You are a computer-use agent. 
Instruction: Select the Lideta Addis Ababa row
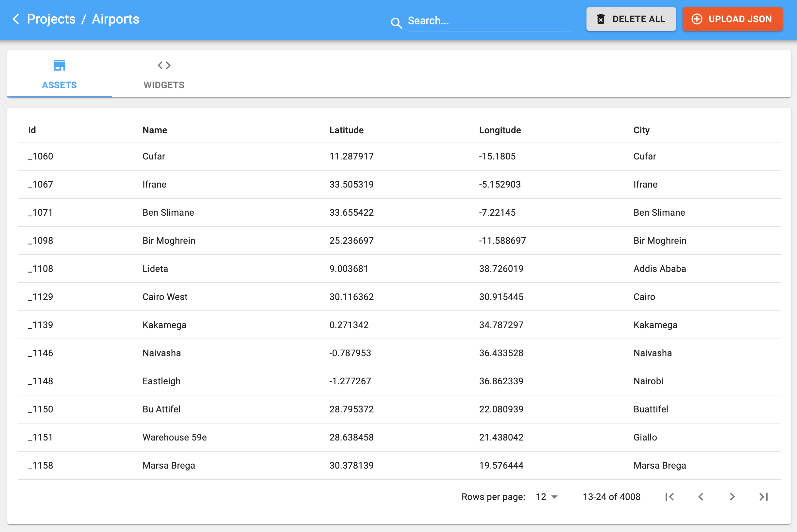point(399,269)
